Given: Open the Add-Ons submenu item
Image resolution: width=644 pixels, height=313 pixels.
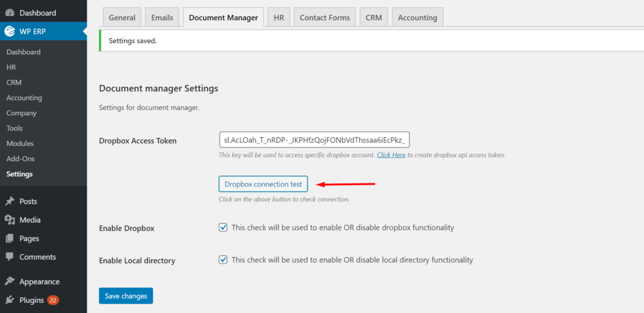Looking at the screenshot, I should pos(21,159).
